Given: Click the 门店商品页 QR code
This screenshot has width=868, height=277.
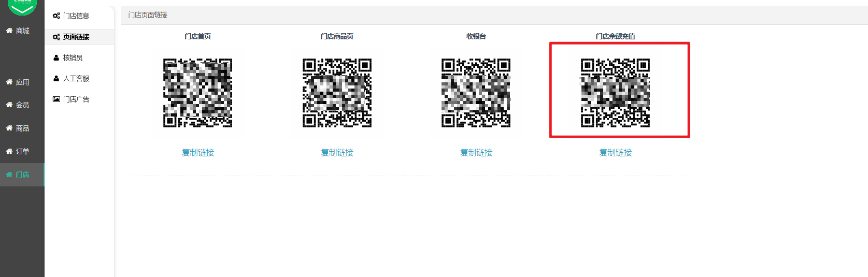Looking at the screenshot, I should (337, 93).
